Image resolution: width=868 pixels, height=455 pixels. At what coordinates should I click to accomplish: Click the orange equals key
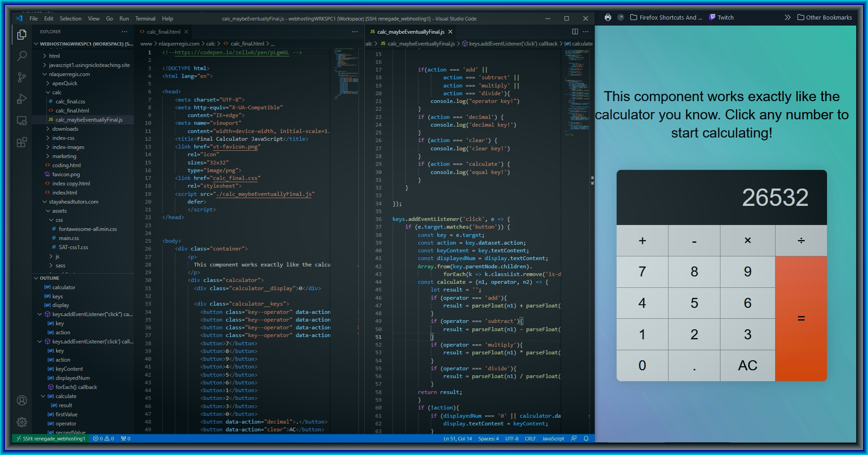coord(801,318)
